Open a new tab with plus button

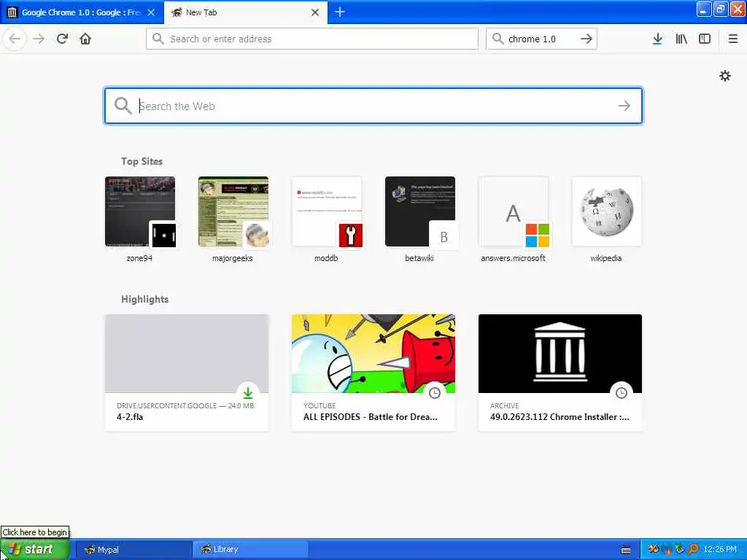coord(340,12)
